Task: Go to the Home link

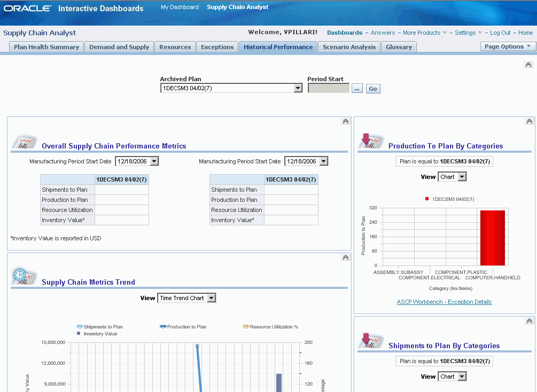Action: [x=525, y=33]
